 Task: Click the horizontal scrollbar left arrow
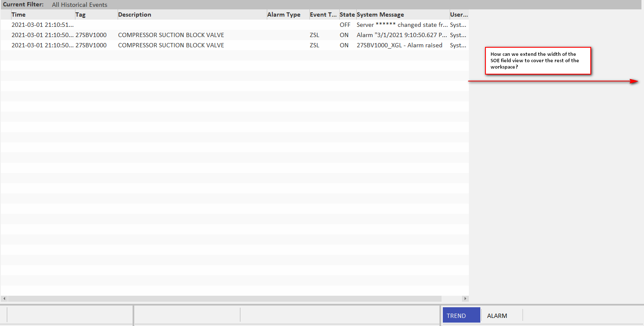point(4,299)
